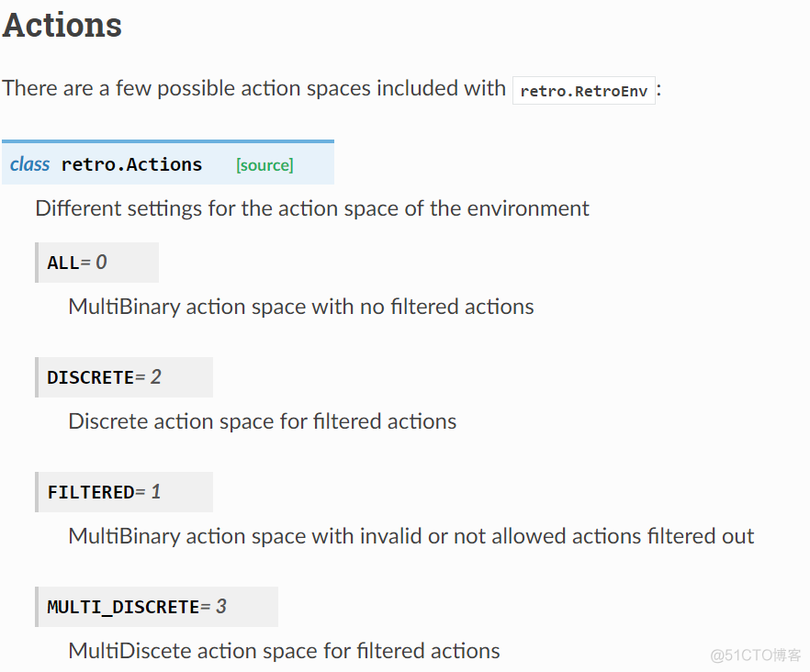The width and height of the screenshot is (810, 672).
Task: Click the 'There are a few possible action spaces' sentence
Action: tap(253, 88)
